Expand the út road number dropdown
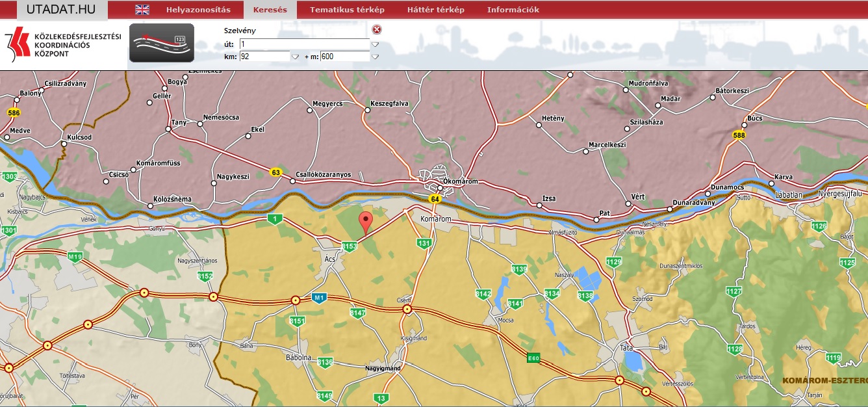Viewport: 868px width, 407px height. pyautogui.click(x=375, y=44)
